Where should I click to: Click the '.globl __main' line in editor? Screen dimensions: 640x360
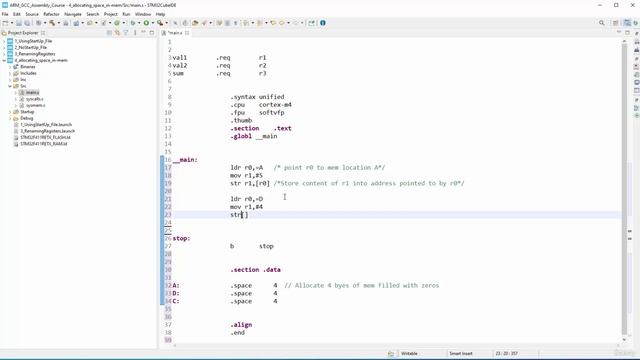(x=254, y=136)
